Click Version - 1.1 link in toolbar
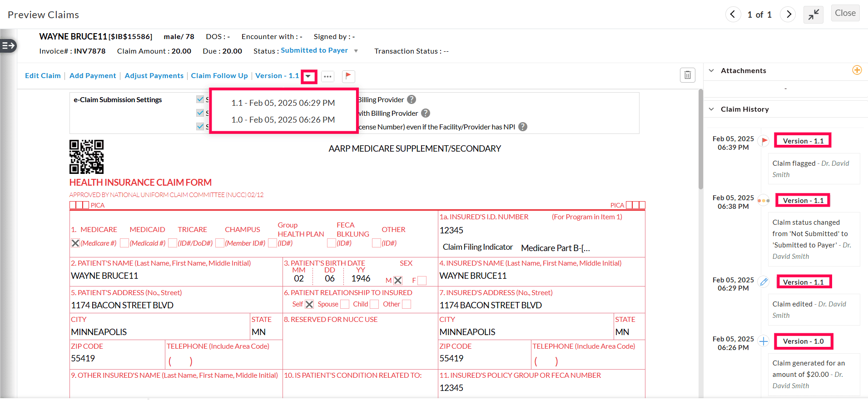The image size is (868, 400). [x=277, y=76]
